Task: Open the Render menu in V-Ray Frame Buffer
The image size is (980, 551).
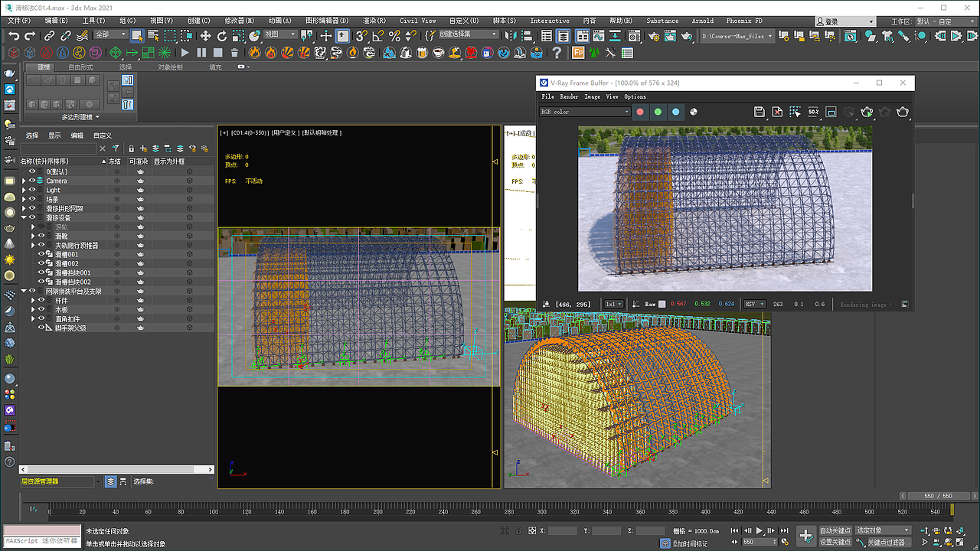Action: pyautogui.click(x=569, y=96)
